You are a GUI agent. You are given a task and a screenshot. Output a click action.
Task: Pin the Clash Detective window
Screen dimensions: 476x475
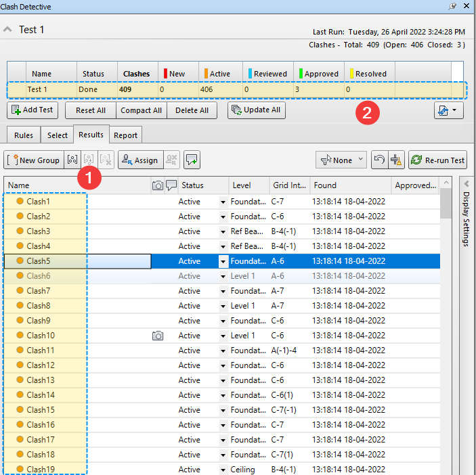pos(452,6)
